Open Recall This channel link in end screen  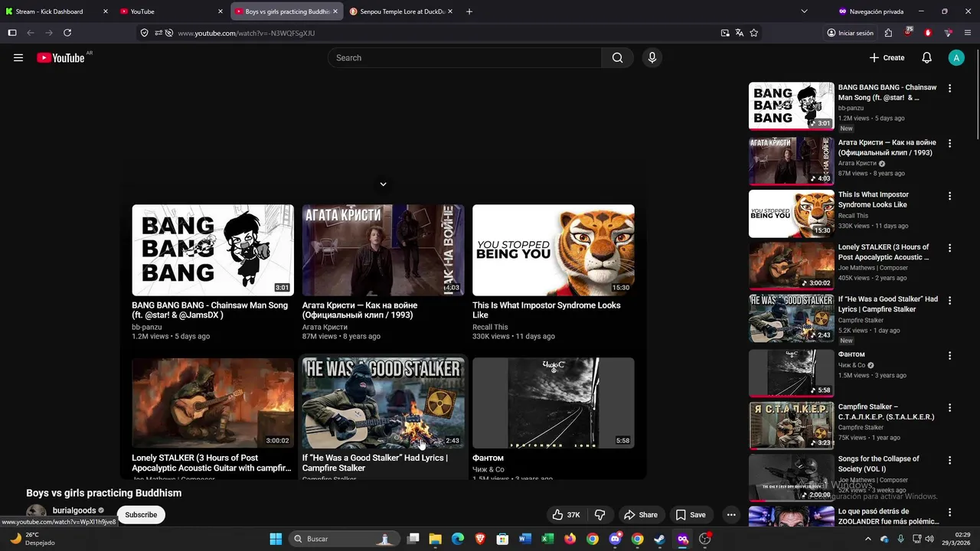490,327
